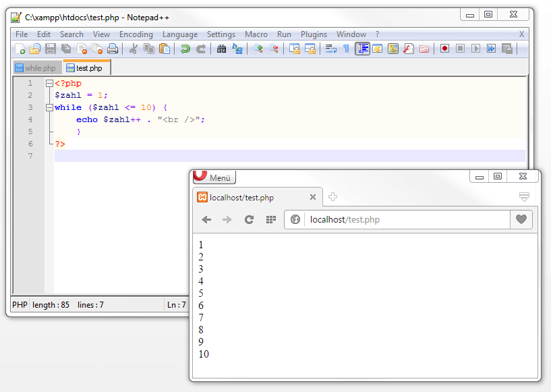Click the site info globe icon in address bar
551x392 pixels.
[295, 220]
